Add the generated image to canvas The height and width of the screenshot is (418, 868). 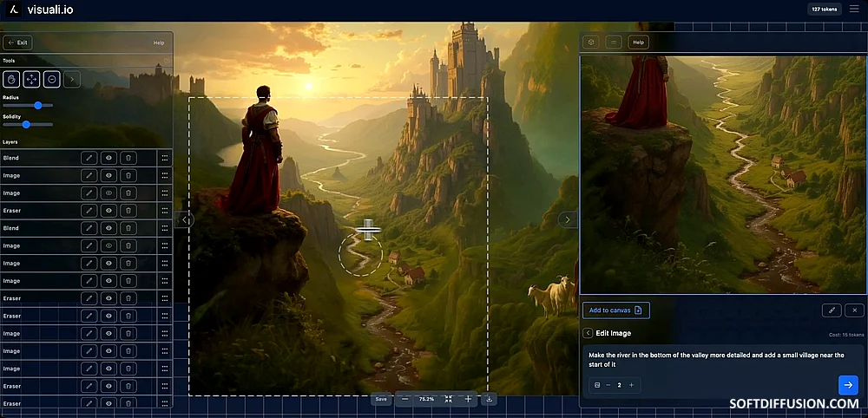(616, 310)
